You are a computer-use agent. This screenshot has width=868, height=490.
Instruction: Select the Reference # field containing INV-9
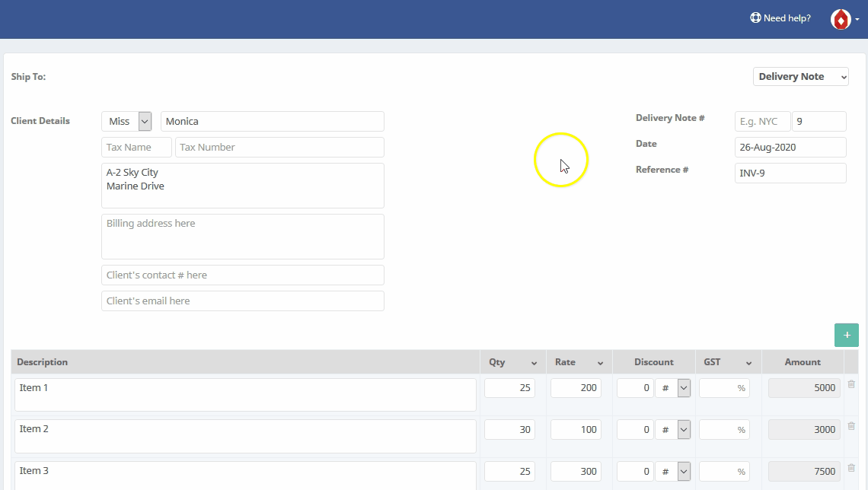point(790,173)
